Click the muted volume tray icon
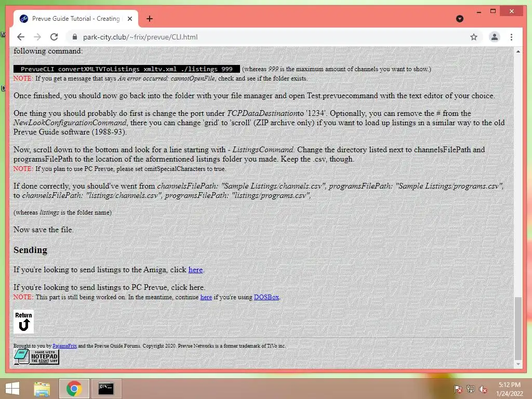This screenshot has width=532, height=399. [x=483, y=389]
